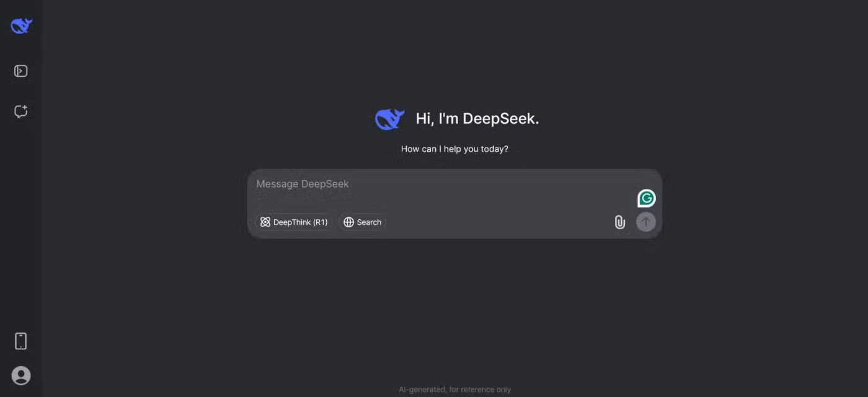Click the "AI-generated, for reference only" disclaimer

click(x=454, y=390)
